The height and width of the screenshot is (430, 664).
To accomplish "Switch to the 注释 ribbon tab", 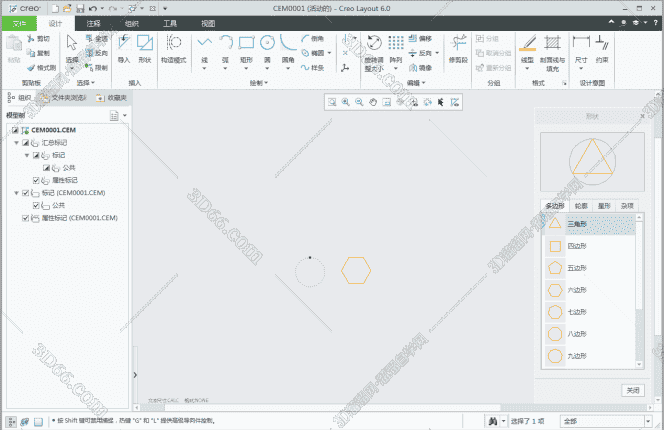I will click(x=93, y=22).
